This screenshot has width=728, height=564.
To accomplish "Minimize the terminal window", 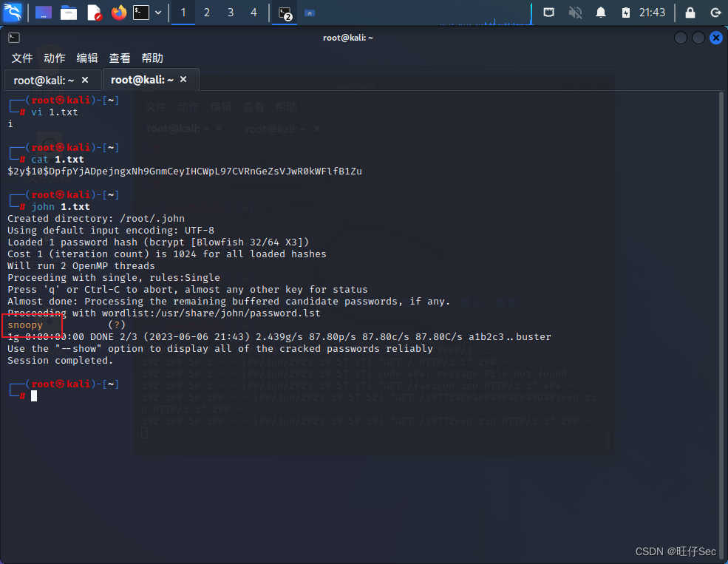I will 681,38.
